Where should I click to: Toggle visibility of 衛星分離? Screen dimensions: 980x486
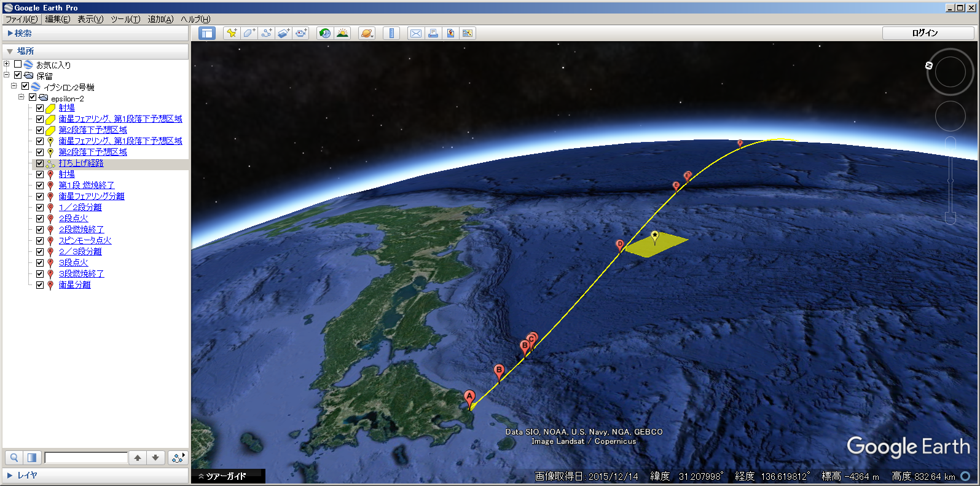click(x=40, y=285)
